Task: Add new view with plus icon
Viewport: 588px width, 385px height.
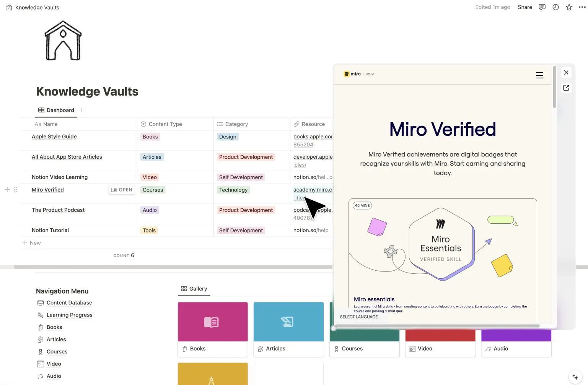Action: (82, 110)
